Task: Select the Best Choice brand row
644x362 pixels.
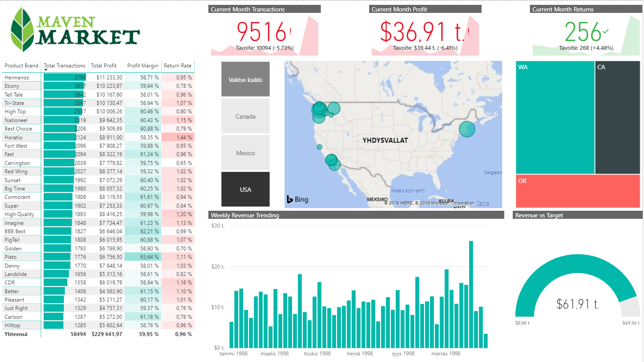Action: (98, 129)
